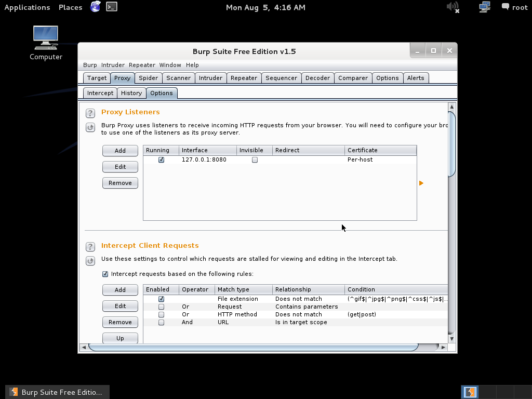Click the horizontal scrollbar right arrow

coord(443,347)
